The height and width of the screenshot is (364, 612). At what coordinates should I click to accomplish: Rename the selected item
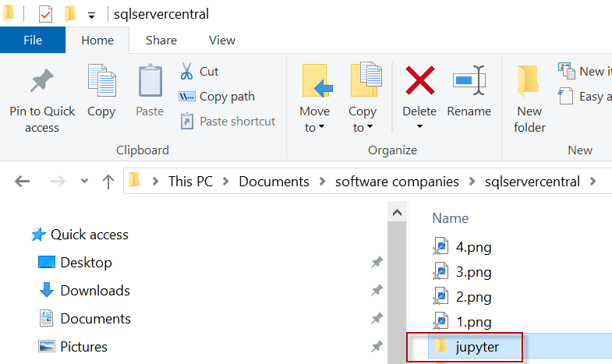coord(469,91)
